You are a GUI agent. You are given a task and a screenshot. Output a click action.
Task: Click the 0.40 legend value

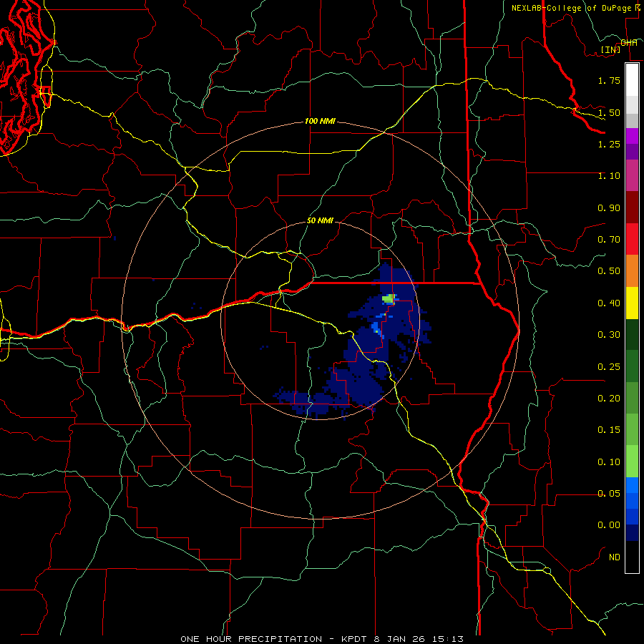(x=609, y=303)
